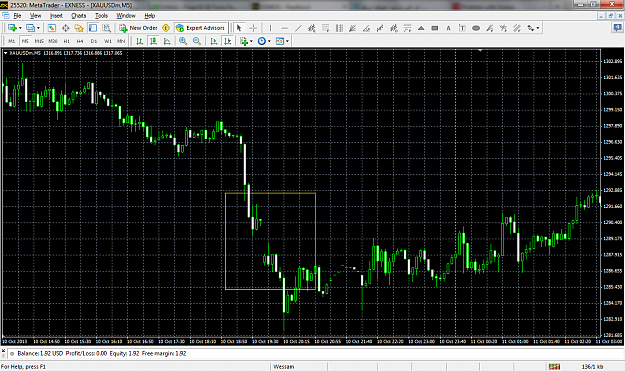625x371 pixels.
Task: Draw a vertical line tool
Action: [x=270, y=28]
